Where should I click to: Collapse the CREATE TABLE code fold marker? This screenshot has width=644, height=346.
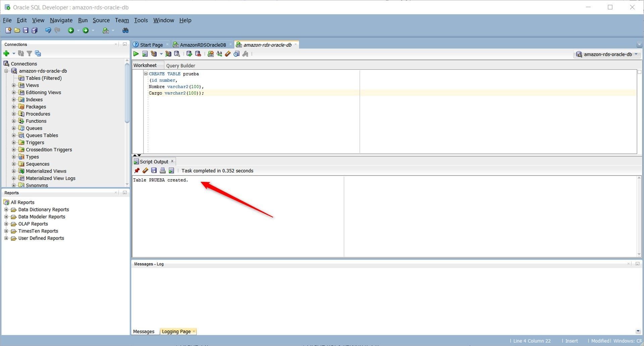[146, 73]
